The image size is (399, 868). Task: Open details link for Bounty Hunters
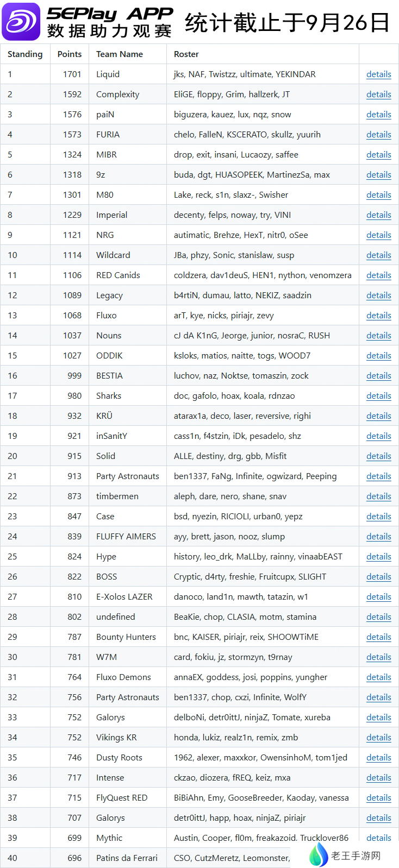(x=379, y=637)
